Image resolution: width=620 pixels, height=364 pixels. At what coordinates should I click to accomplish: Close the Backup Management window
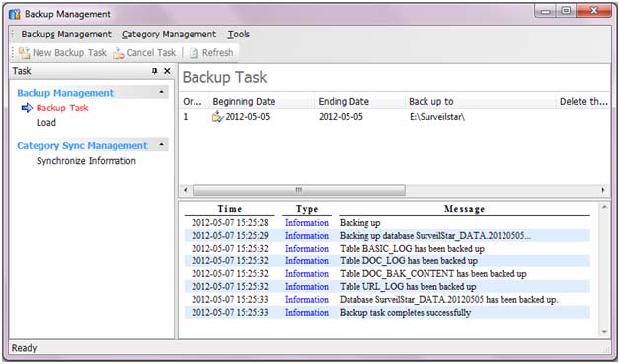[x=593, y=11]
